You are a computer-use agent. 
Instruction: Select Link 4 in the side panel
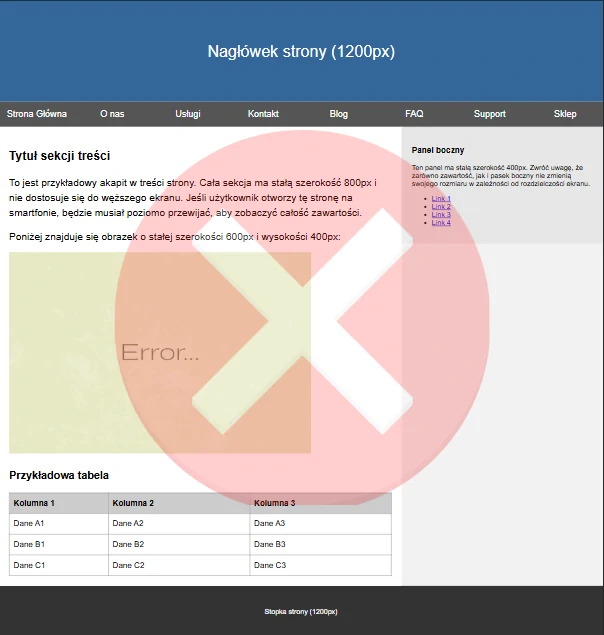tap(441, 223)
